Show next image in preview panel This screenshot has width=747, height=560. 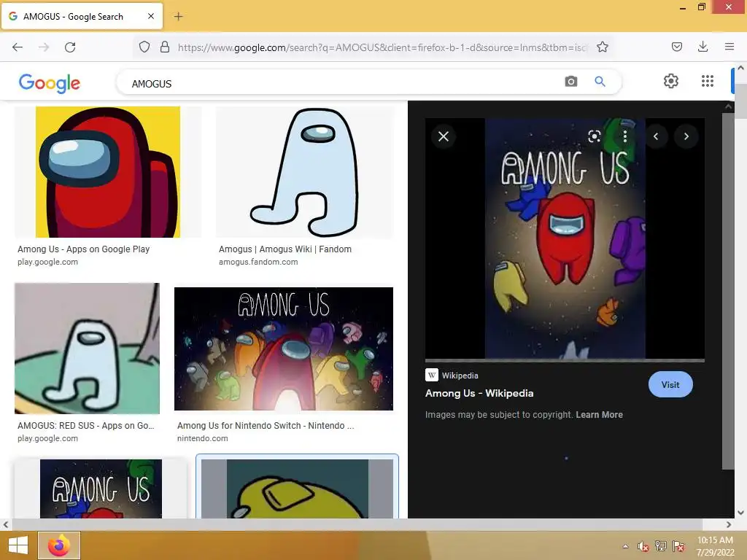point(686,136)
